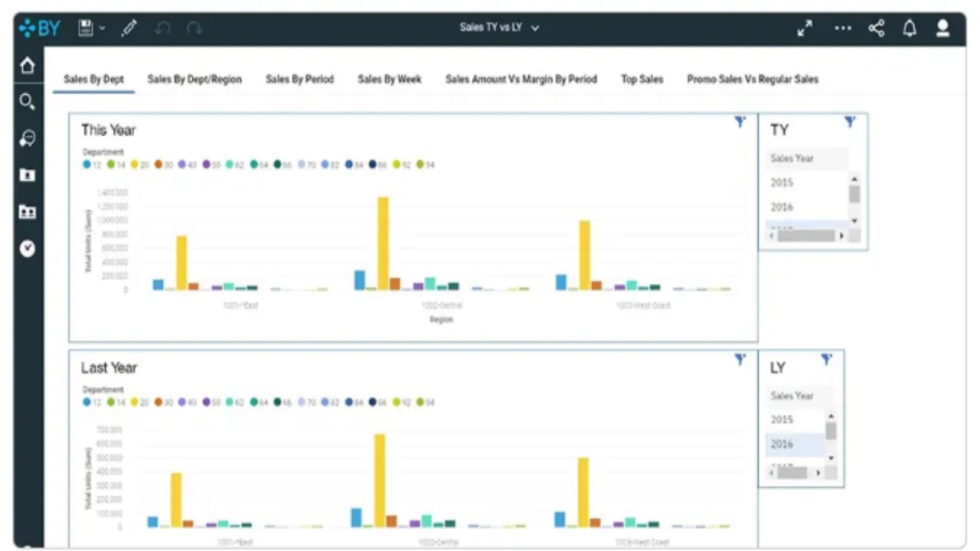The image size is (980, 551).
Task: Open the three-dot more options menu
Action: coord(843,28)
